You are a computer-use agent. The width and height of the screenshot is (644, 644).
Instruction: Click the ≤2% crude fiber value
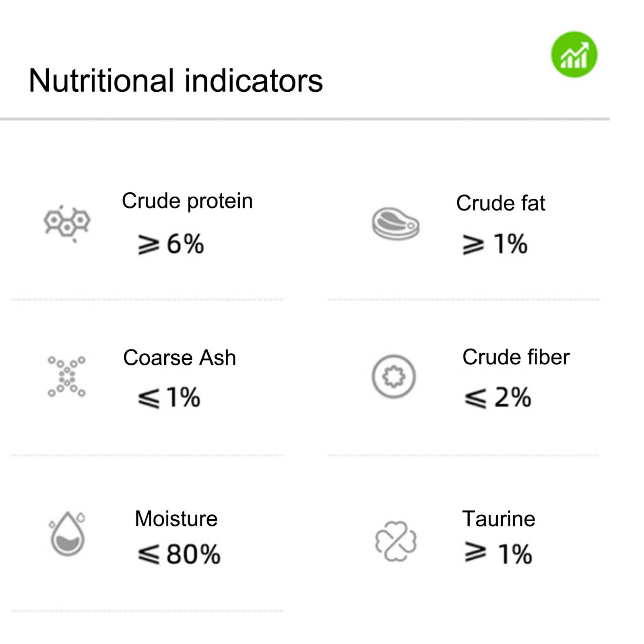[498, 398]
